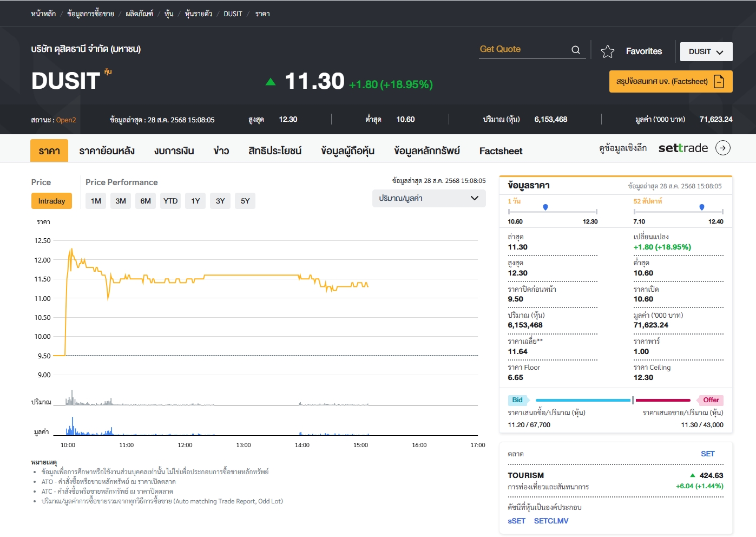Screen dimensions: 756x537
Task: Click the change text +1.80 (+18.95%) in header
Action: point(391,84)
